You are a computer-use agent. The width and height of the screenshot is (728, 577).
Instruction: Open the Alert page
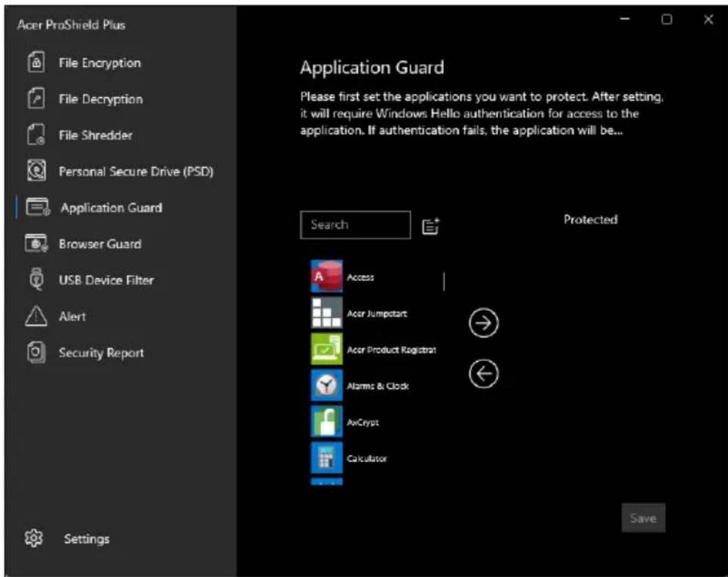tap(73, 316)
